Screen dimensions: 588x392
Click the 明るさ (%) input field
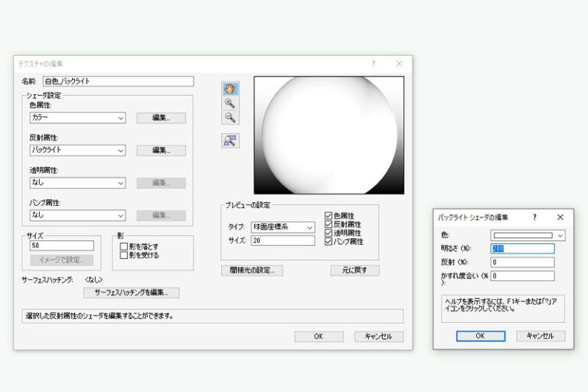click(522, 249)
